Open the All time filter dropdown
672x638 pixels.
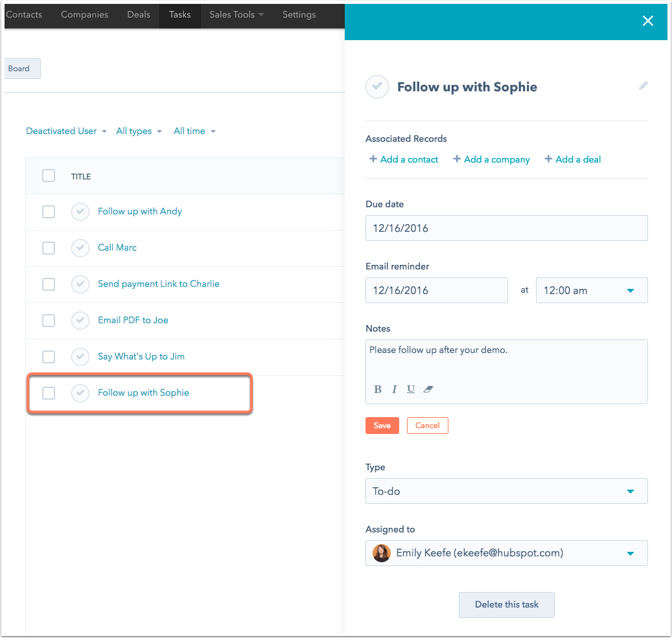click(x=194, y=131)
